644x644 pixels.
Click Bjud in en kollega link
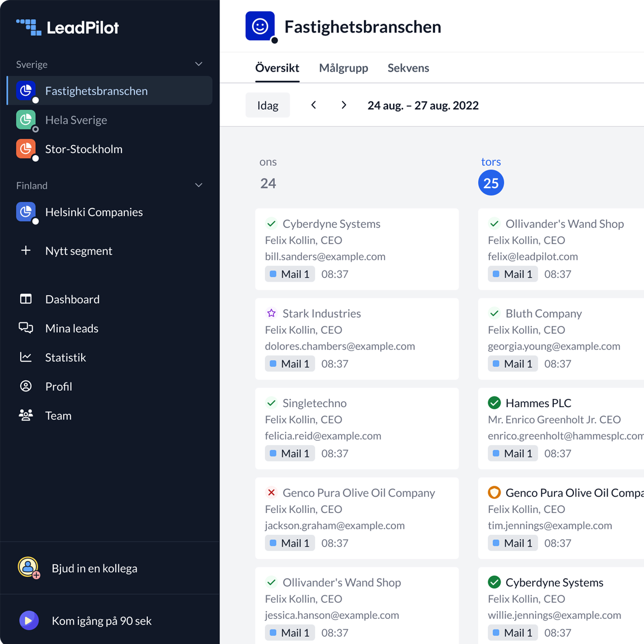click(95, 568)
